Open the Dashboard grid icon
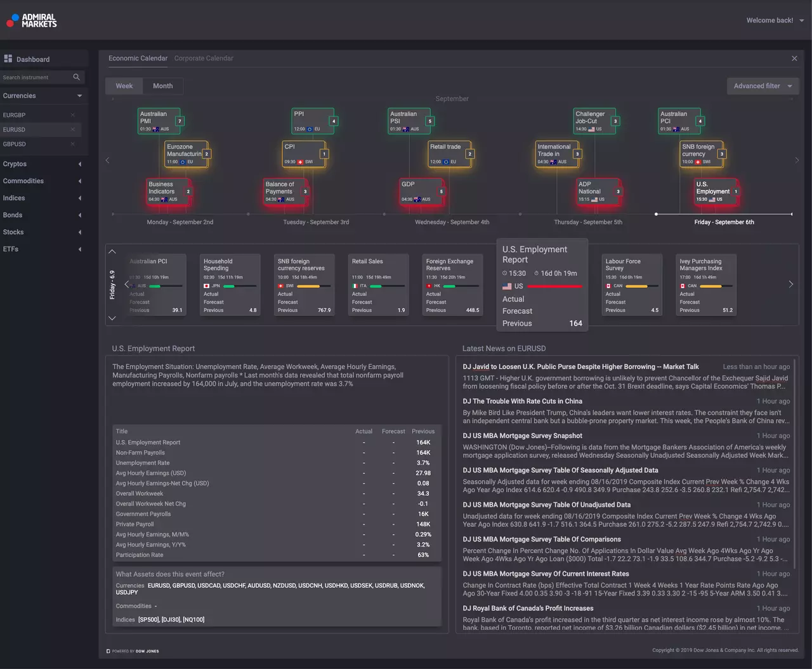812x669 pixels. tap(8, 59)
